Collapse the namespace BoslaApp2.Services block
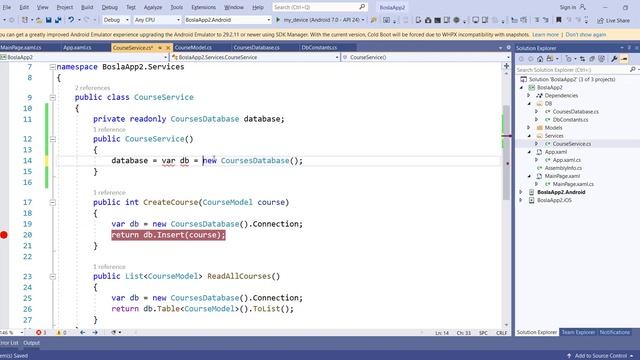 click(52, 67)
